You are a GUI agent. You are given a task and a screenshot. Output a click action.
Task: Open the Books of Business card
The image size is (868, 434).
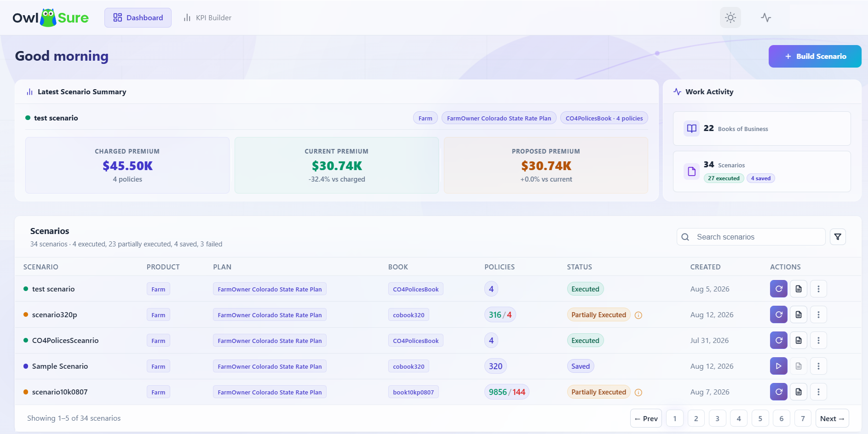(762, 128)
